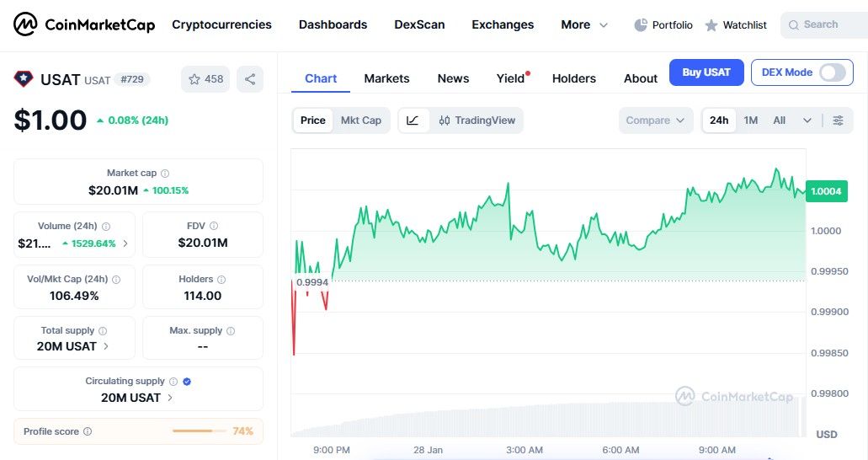
Task: Expand the Compare dropdown
Action: [x=655, y=120]
